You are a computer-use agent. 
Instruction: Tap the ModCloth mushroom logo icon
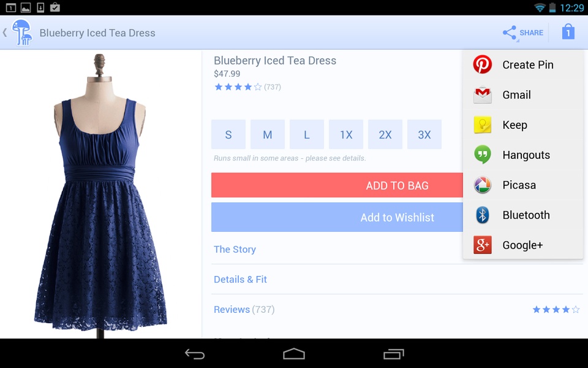(x=22, y=33)
